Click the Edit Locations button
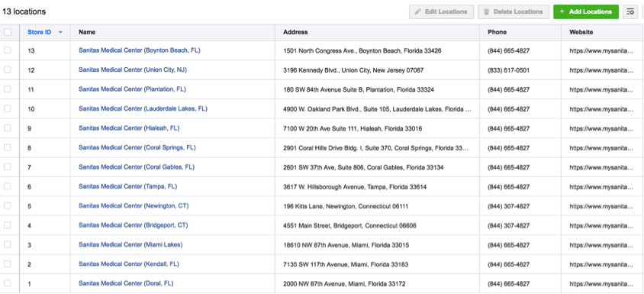The height and width of the screenshot is (294, 644). (442, 12)
